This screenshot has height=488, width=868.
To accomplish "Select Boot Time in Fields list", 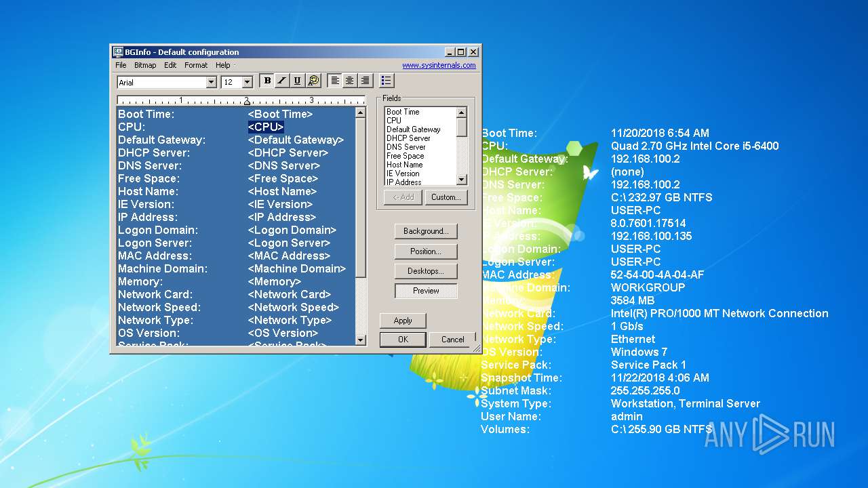I will click(x=403, y=112).
